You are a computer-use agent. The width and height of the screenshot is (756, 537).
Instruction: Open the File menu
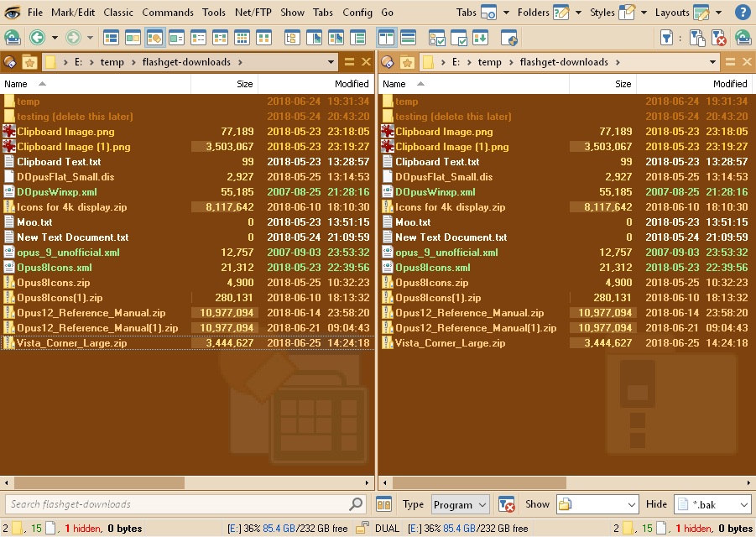pos(35,13)
